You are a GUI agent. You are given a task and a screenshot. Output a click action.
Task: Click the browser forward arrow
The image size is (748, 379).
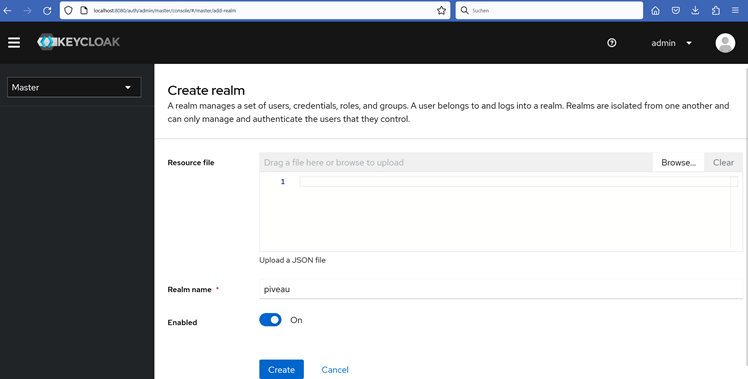click(x=27, y=11)
